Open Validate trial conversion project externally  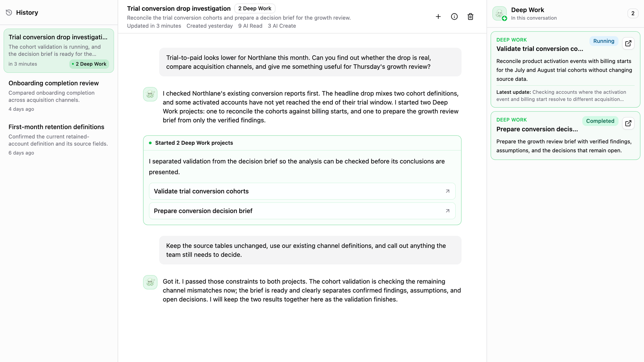click(x=628, y=43)
